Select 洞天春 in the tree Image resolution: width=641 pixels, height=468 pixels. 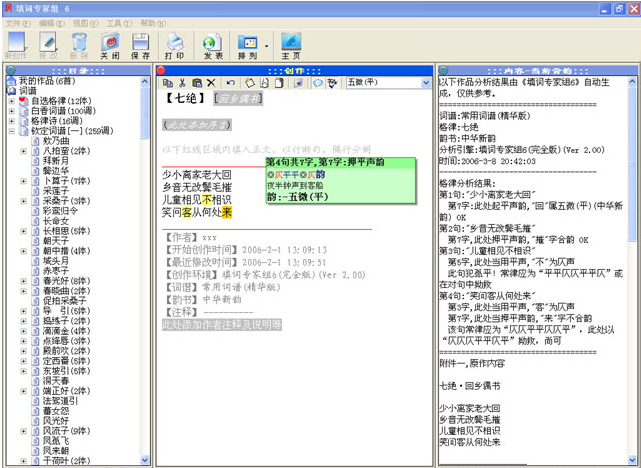[x=56, y=381]
